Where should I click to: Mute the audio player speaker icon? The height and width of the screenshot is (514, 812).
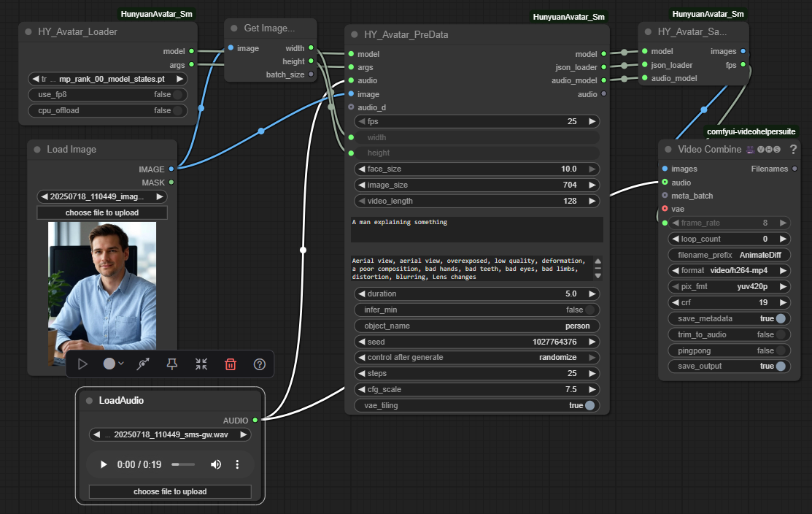click(x=216, y=464)
